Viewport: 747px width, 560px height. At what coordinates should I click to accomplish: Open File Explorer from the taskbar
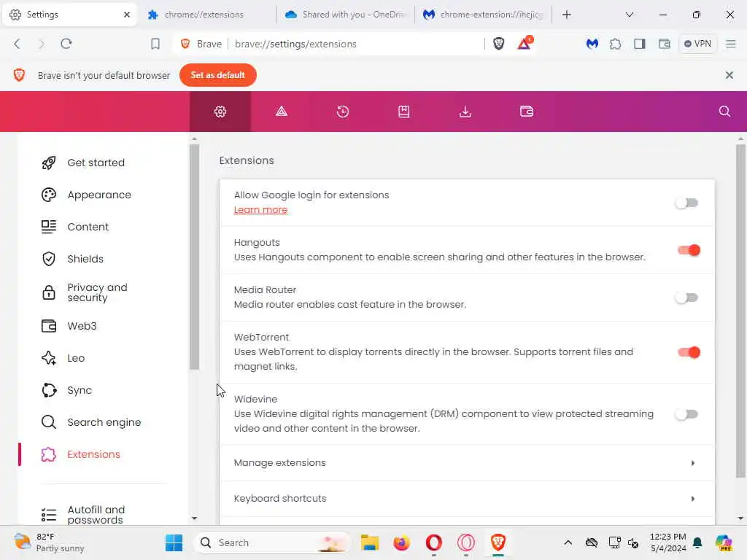369,542
